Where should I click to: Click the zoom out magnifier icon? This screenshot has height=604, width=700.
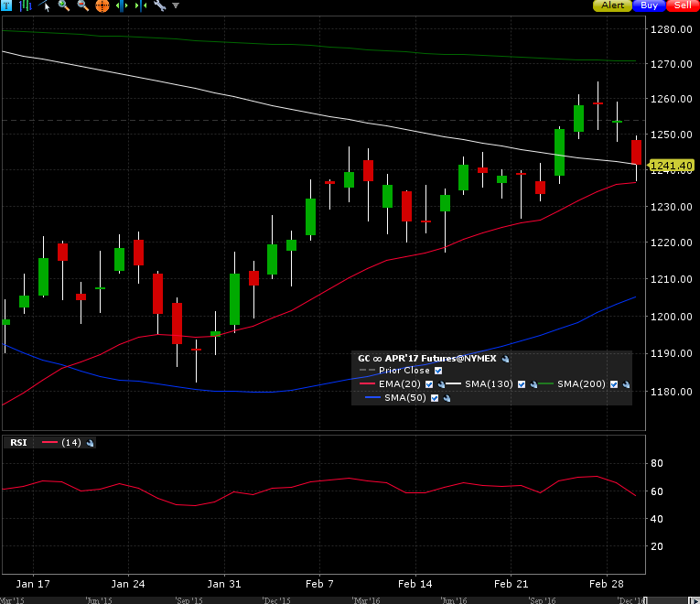[82, 5]
